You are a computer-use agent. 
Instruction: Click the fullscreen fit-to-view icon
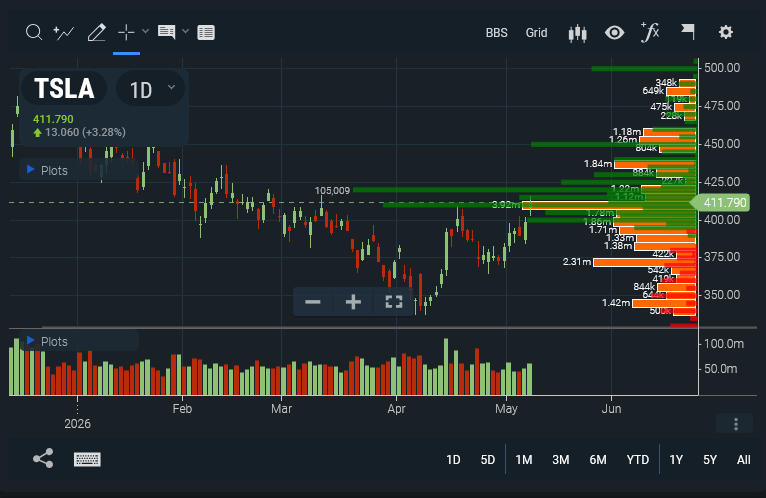(394, 302)
